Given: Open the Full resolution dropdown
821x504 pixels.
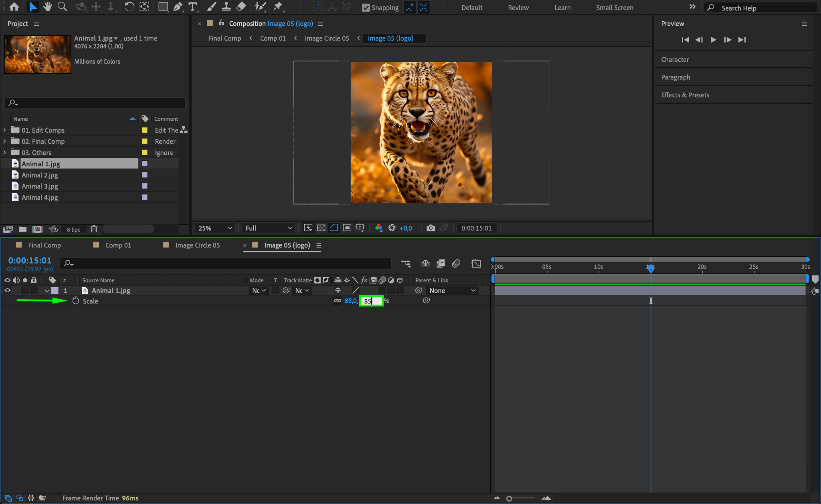Looking at the screenshot, I should [x=269, y=228].
